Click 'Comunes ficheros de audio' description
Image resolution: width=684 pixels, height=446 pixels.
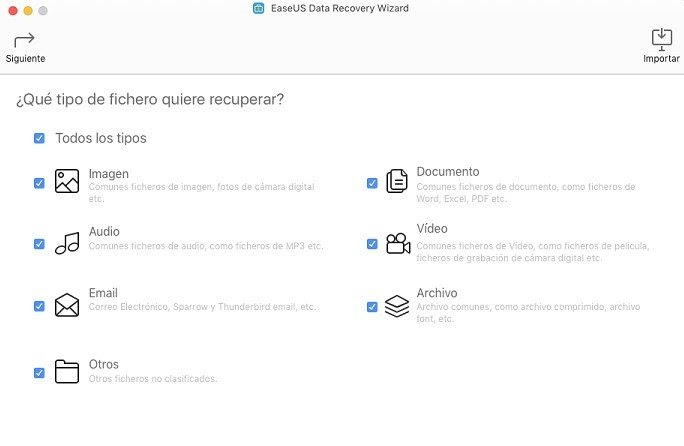[206, 246]
